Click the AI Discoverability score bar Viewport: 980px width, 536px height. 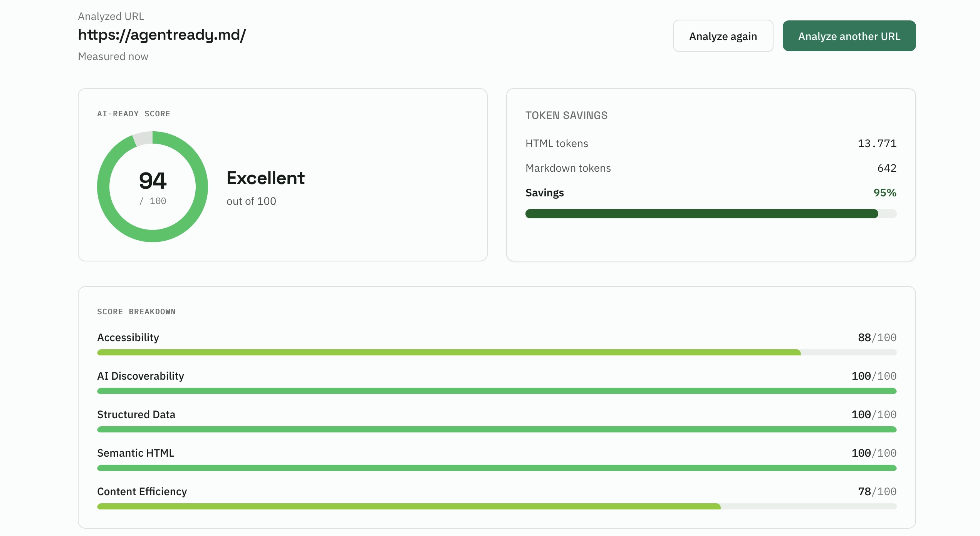point(497,391)
